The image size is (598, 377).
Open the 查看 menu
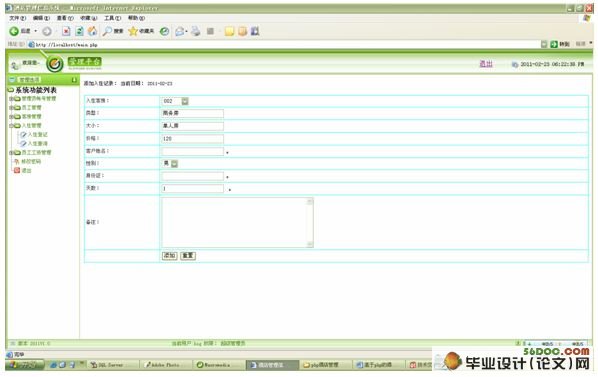click(x=65, y=18)
